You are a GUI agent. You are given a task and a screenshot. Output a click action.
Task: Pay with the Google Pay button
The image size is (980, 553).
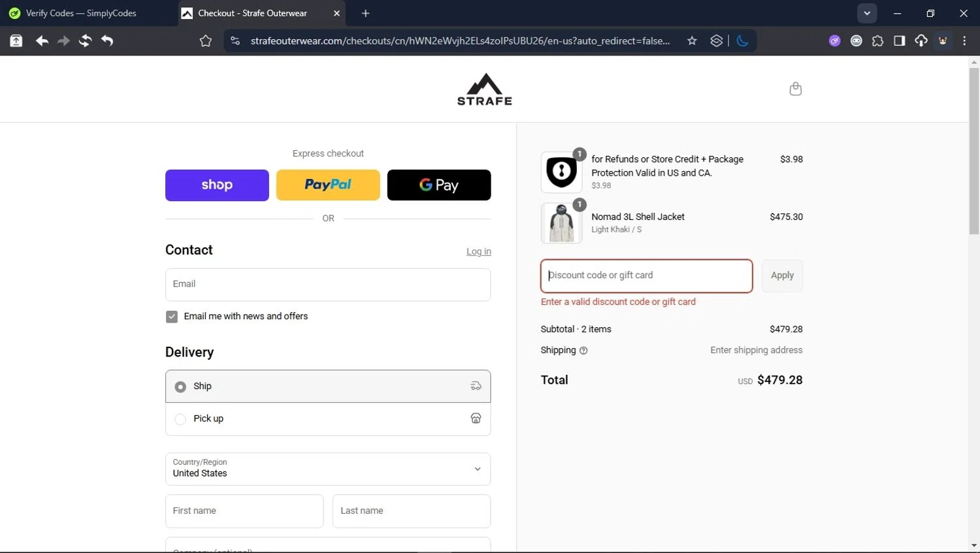coord(439,185)
